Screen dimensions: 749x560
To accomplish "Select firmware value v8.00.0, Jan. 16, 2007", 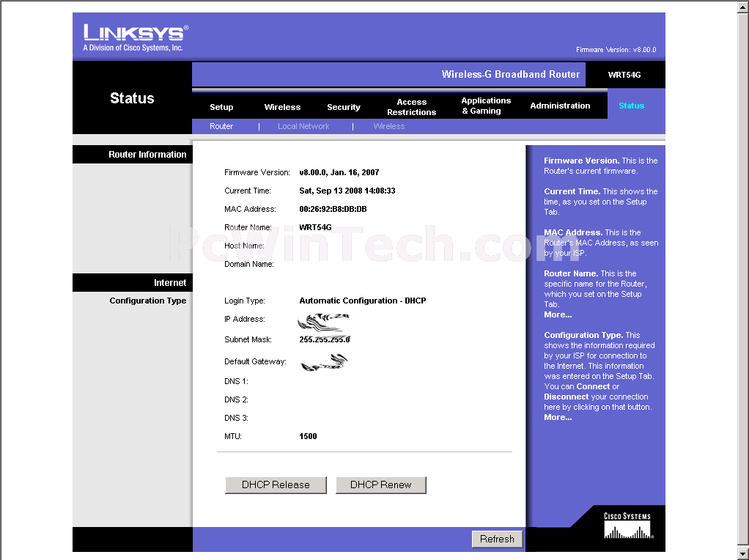I will tap(339, 172).
